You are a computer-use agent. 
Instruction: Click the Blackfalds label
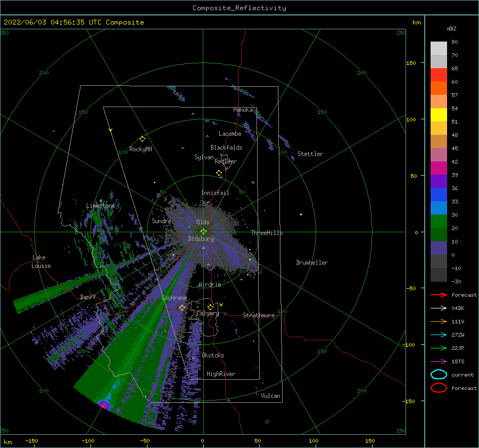tap(226, 148)
